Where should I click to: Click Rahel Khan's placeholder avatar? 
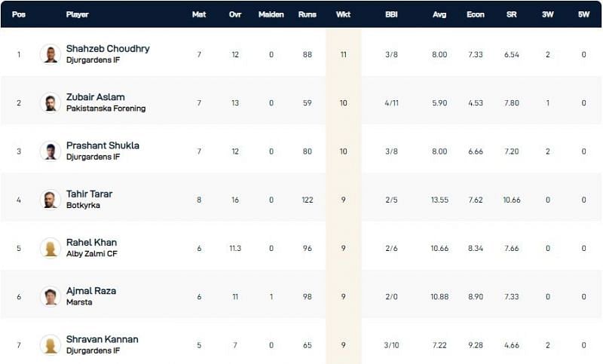(x=51, y=248)
